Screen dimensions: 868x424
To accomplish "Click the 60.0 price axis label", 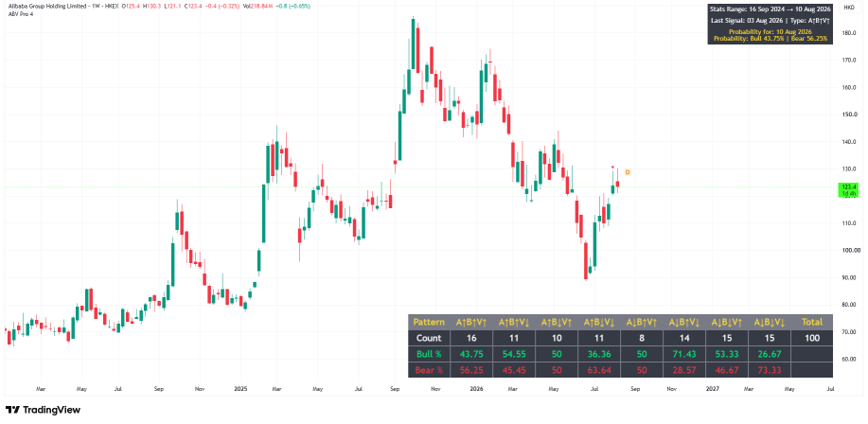I will 850,359.
